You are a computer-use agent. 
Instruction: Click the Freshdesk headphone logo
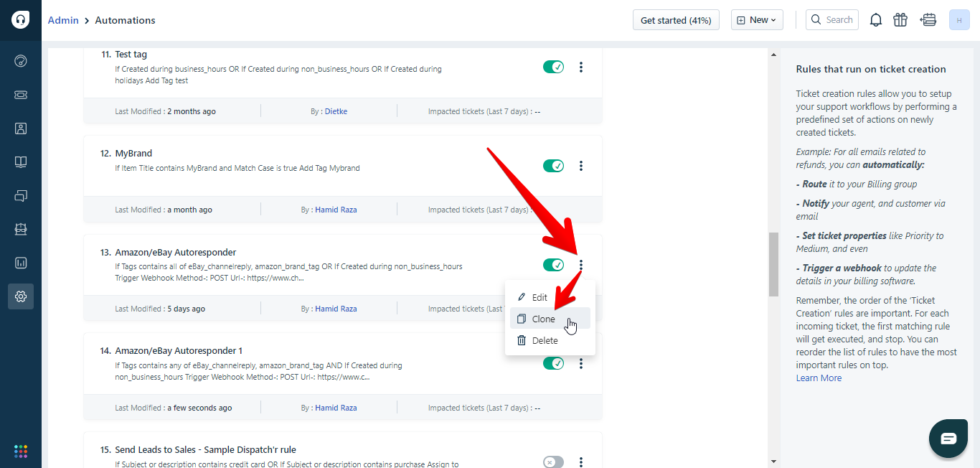coord(21,20)
